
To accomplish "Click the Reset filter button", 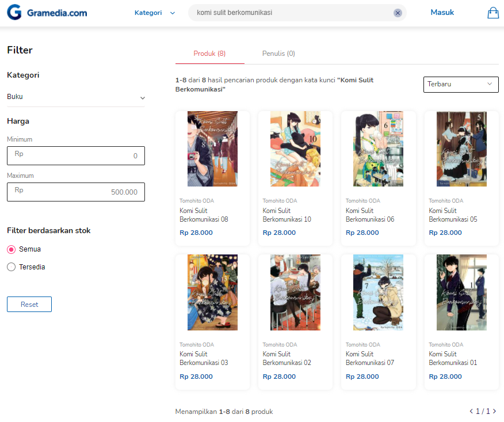I will click(29, 305).
